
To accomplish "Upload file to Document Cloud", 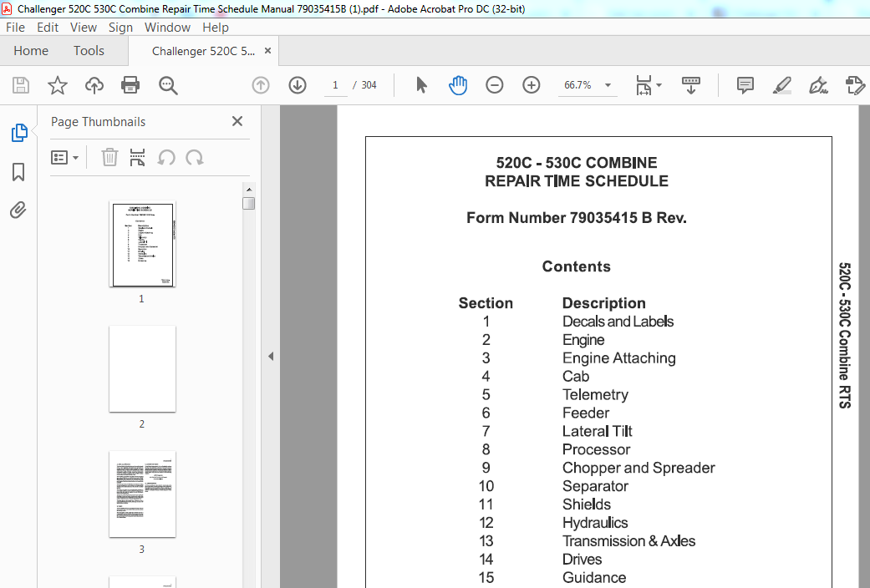I will tap(94, 85).
